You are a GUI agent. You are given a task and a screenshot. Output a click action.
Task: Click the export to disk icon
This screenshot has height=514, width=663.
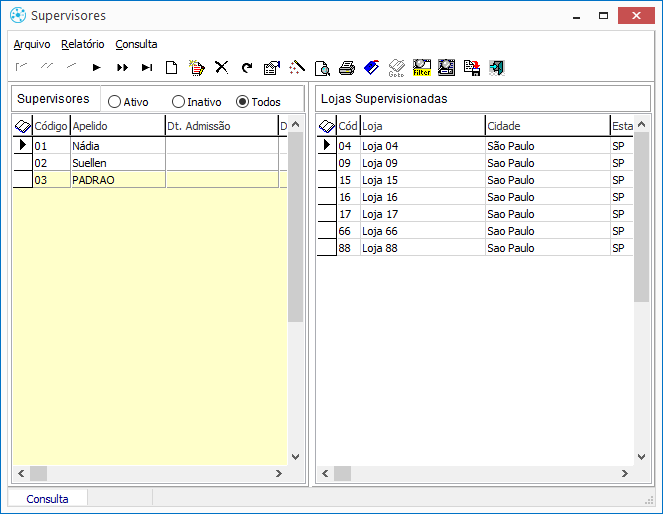tap(471, 68)
